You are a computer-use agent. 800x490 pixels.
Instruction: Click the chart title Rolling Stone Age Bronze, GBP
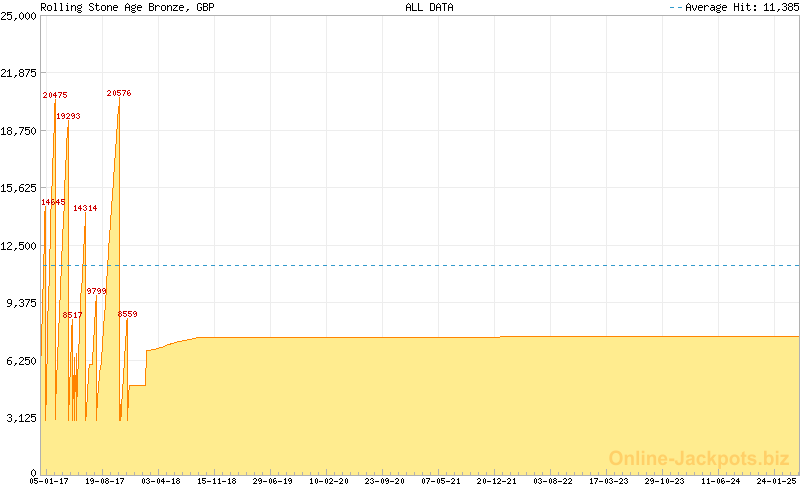[x=128, y=7]
